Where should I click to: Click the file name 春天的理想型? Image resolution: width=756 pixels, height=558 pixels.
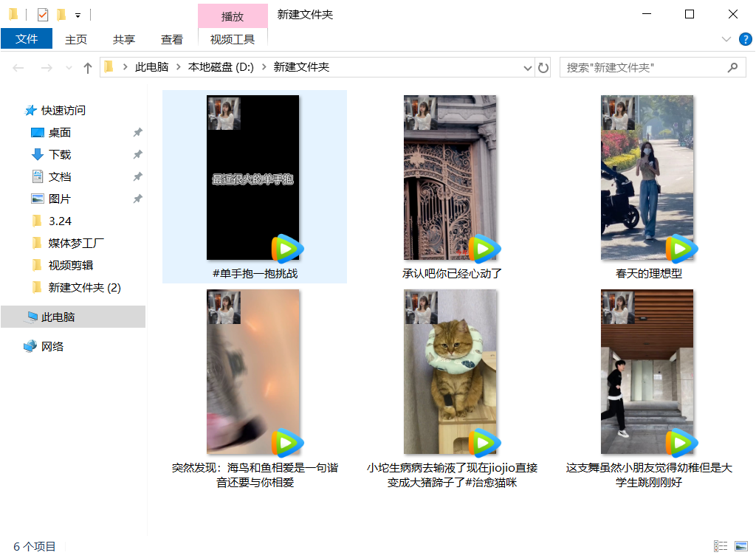648,274
